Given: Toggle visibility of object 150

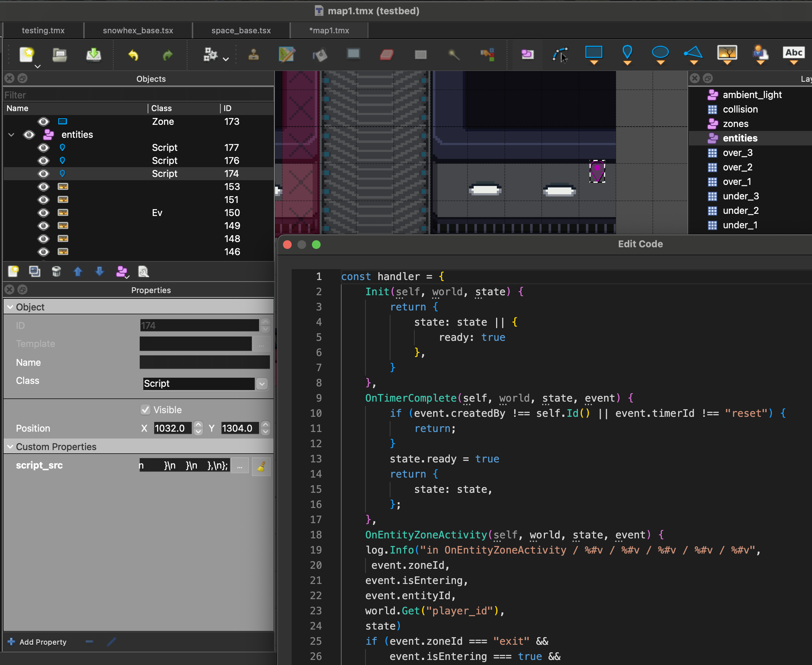Looking at the screenshot, I should [x=44, y=213].
